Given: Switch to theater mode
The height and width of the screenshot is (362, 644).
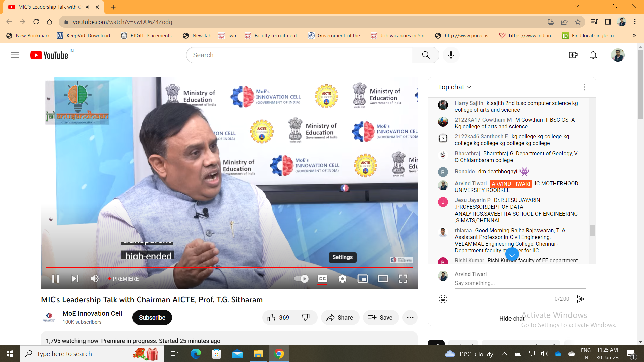Looking at the screenshot, I should [383, 279].
